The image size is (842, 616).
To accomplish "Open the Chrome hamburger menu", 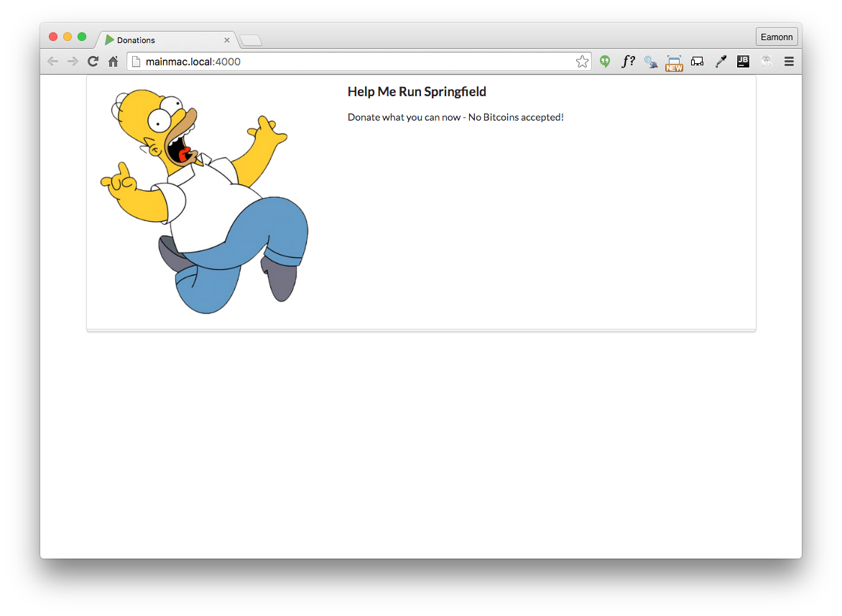I will (789, 62).
